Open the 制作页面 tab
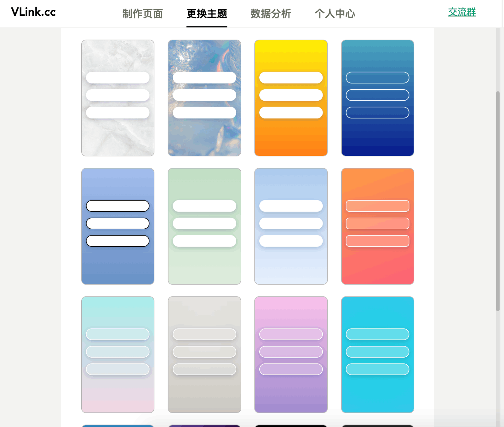Image resolution: width=504 pixels, height=427 pixels. point(143,14)
